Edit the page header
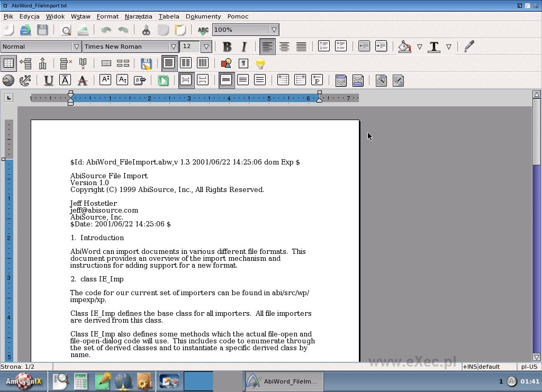The image size is (542, 392). 341,80
